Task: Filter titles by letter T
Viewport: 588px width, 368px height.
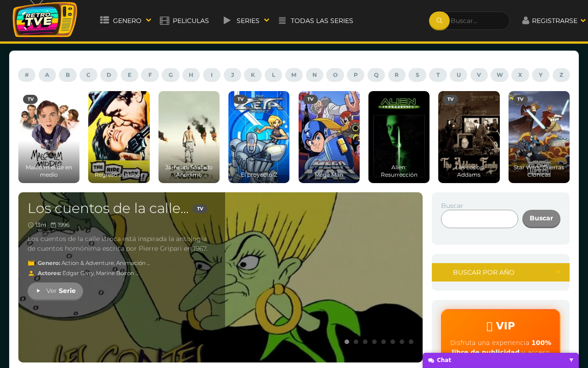Action: [438, 75]
